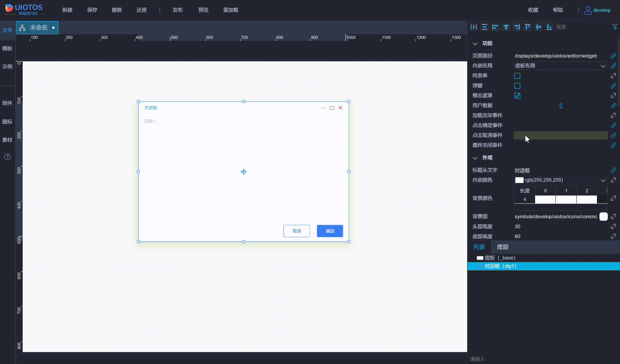Open the 文件 sidebar tab
The width and height of the screenshot is (620, 364).
point(7,30)
